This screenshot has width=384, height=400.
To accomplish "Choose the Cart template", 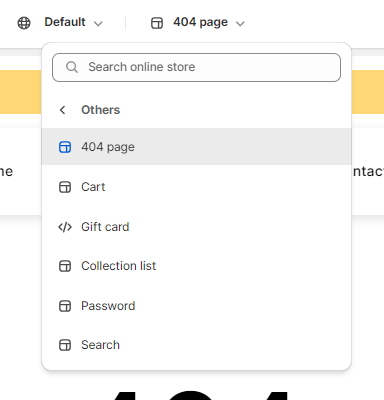I will coord(196,187).
